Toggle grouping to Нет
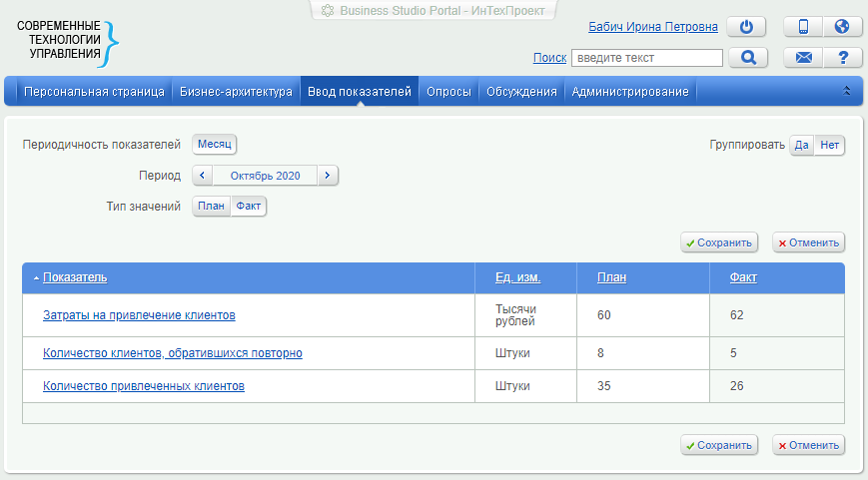Viewport: 868px width, 480px height. point(829,146)
